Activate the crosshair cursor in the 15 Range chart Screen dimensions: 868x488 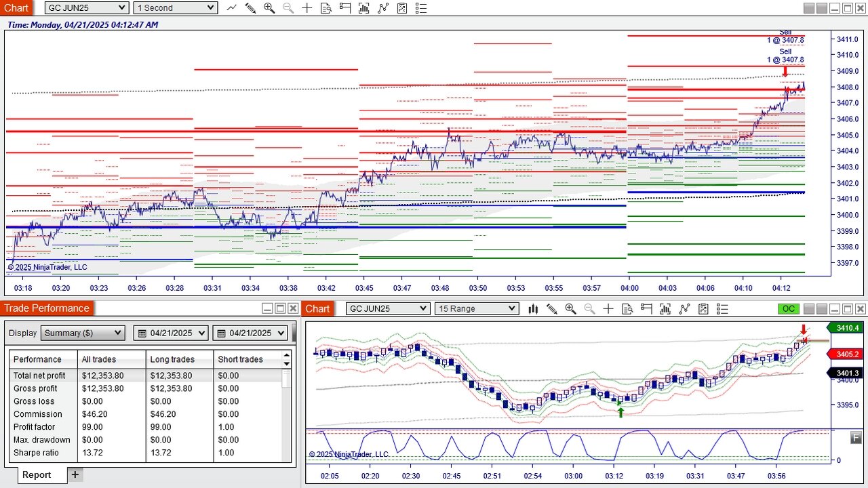click(x=608, y=309)
